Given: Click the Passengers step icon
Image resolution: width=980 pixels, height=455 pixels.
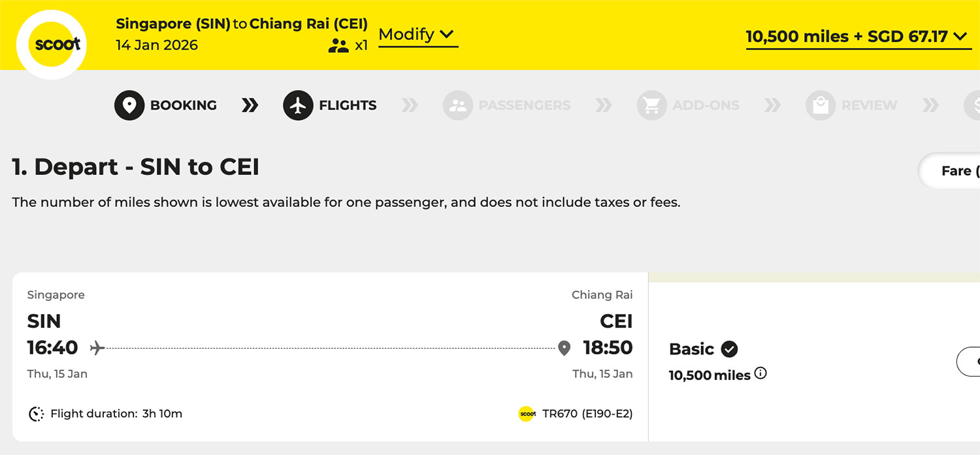Looking at the screenshot, I should (x=457, y=105).
